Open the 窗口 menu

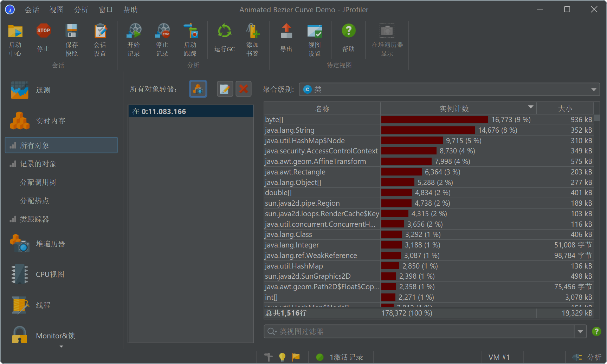click(106, 10)
